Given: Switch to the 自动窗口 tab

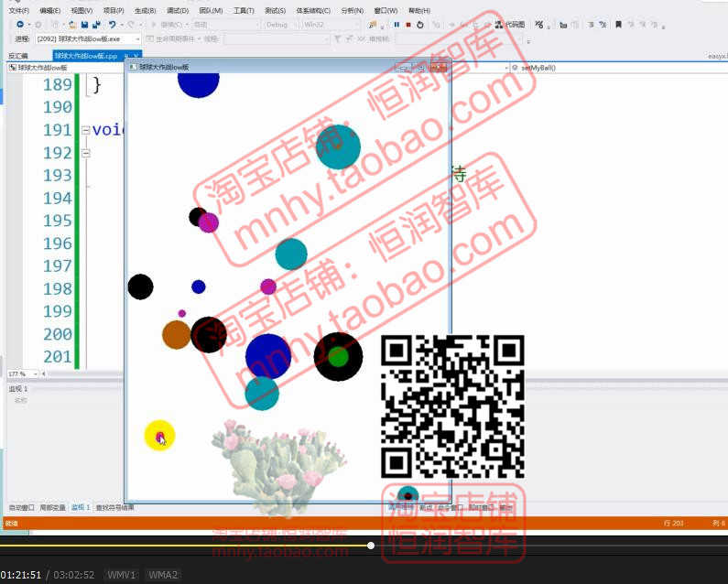Looking at the screenshot, I should click(x=21, y=507).
